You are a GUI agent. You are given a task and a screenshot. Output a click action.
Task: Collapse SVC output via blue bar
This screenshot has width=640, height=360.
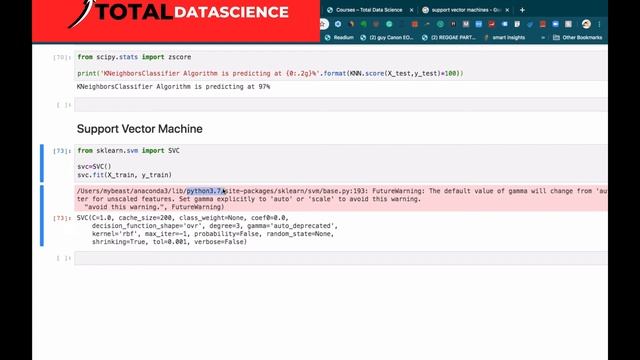[42, 216]
